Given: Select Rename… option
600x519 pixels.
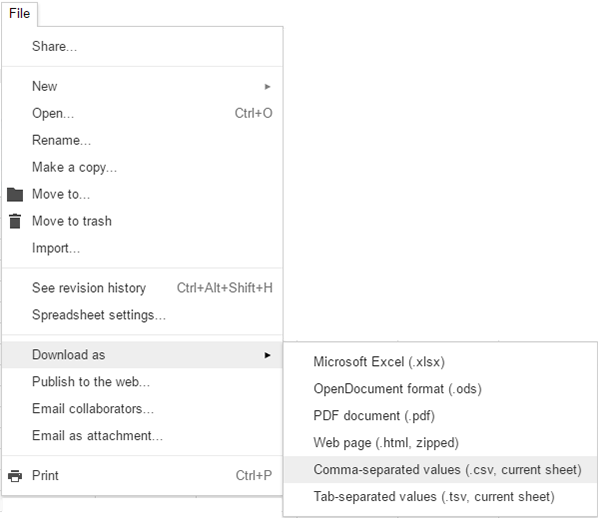Looking at the screenshot, I should [x=62, y=140].
